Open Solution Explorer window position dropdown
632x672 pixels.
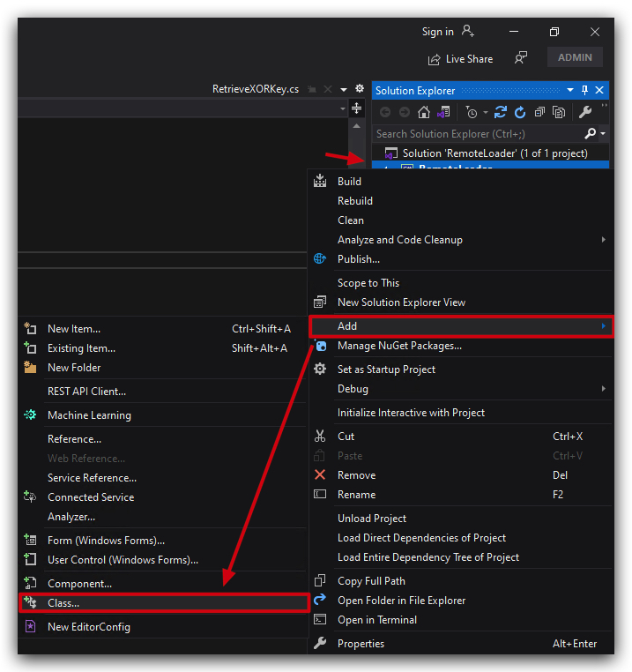point(570,90)
